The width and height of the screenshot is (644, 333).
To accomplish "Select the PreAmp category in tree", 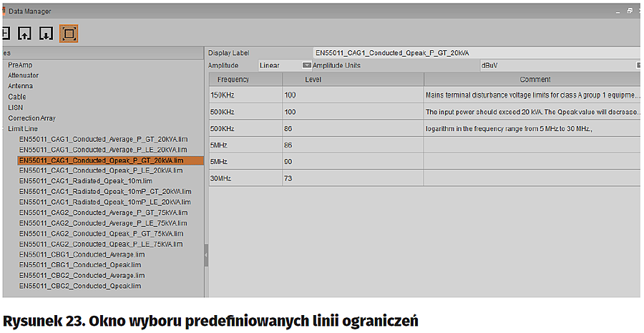I will click(20, 64).
